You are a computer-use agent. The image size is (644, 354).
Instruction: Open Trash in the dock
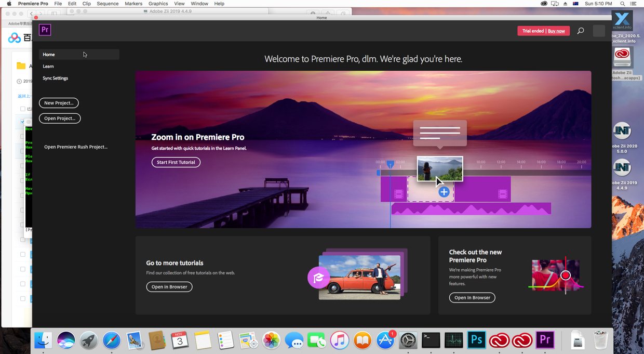[x=601, y=340]
